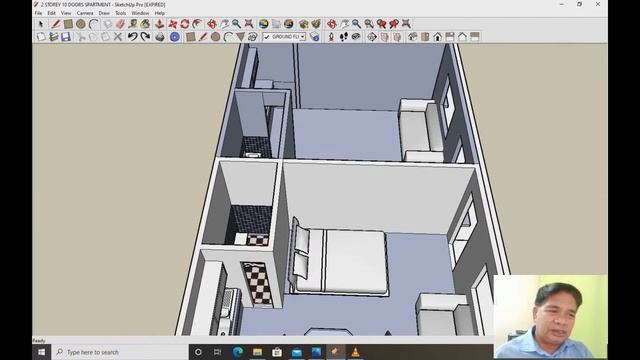Activate the Push/Pull tool
The width and height of the screenshot is (640, 360).
(160, 24)
